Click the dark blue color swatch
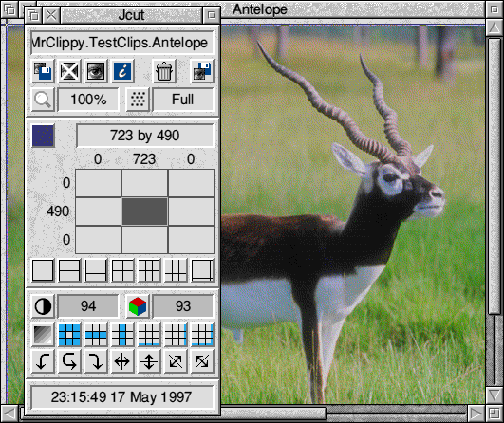The height and width of the screenshot is (423, 504). 43,136
